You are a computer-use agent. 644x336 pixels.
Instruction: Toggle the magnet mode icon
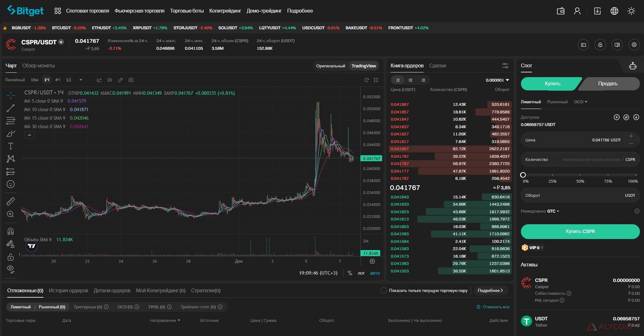(10, 231)
